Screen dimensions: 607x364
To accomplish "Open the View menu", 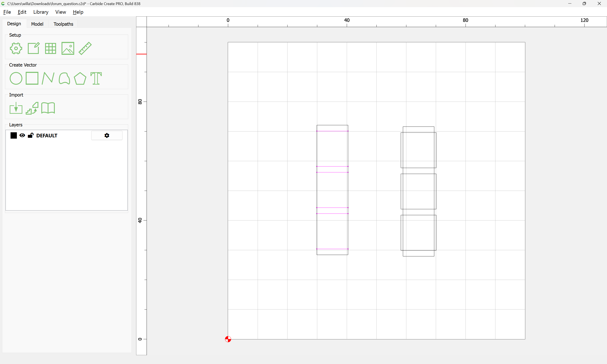I will point(60,12).
